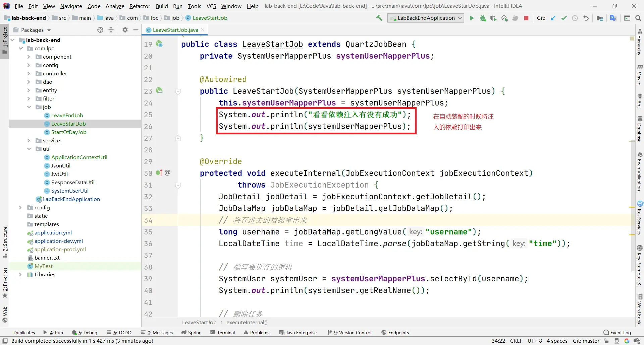Stop the running application with the red square
The width and height of the screenshot is (644, 345).
pyautogui.click(x=526, y=18)
